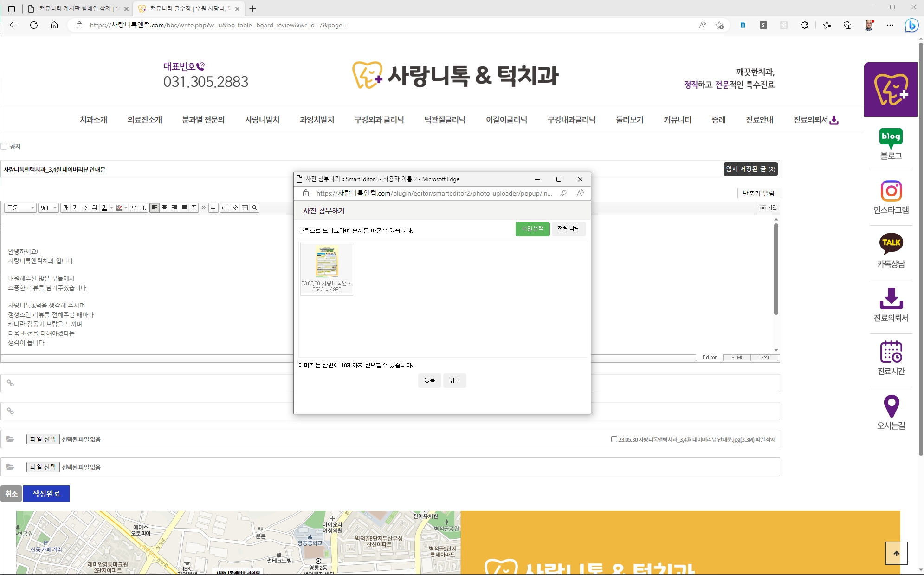Open the Instagram sidebar icon
Viewport: 924px width, 575px height.
[x=891, y=191]
